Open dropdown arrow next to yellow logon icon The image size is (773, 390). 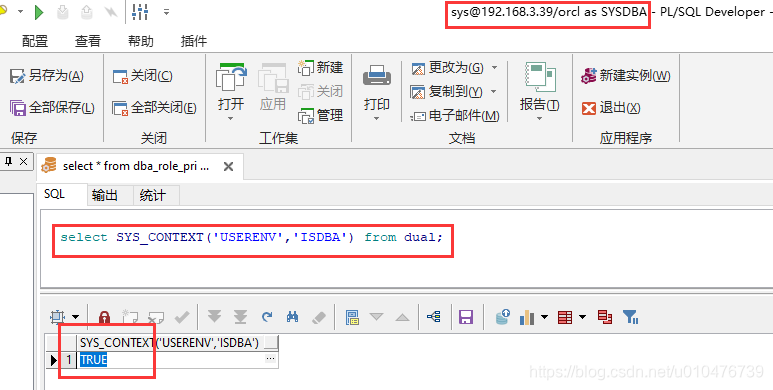coord(21,11)
